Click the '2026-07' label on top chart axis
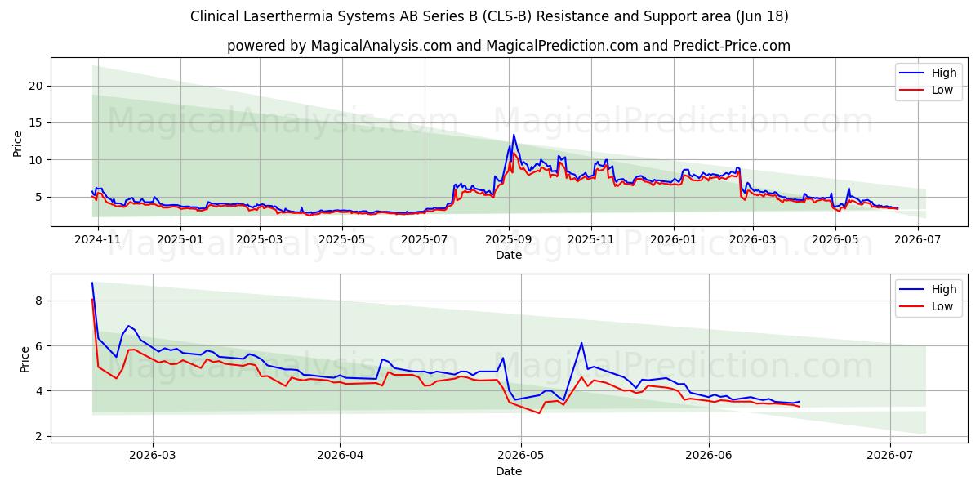Screen dimensions: 980x490 click(918, 240)
